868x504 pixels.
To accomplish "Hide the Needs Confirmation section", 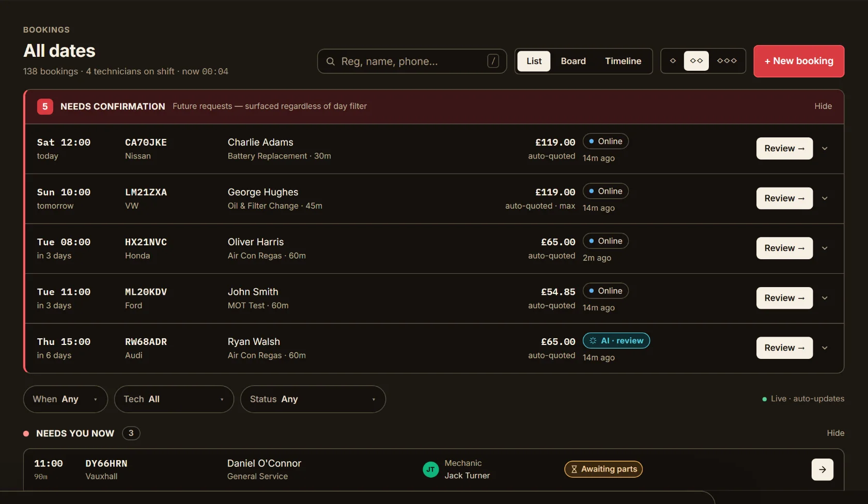I will tap(823, 106).
